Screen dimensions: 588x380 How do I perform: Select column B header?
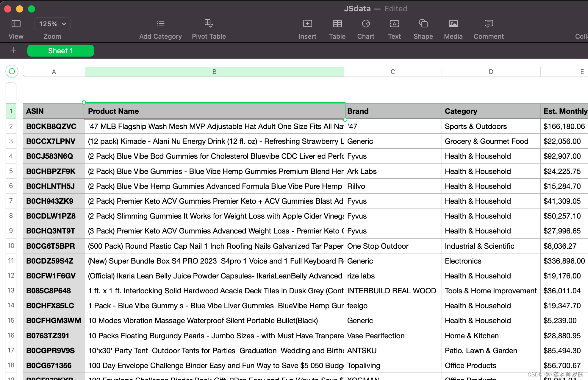214,72
